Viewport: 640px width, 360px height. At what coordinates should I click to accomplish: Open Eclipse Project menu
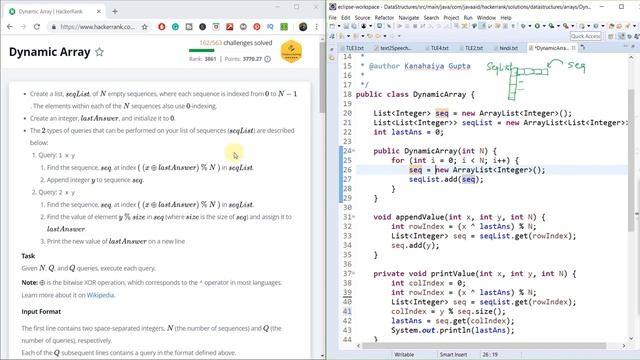click(x=451, y=18)
